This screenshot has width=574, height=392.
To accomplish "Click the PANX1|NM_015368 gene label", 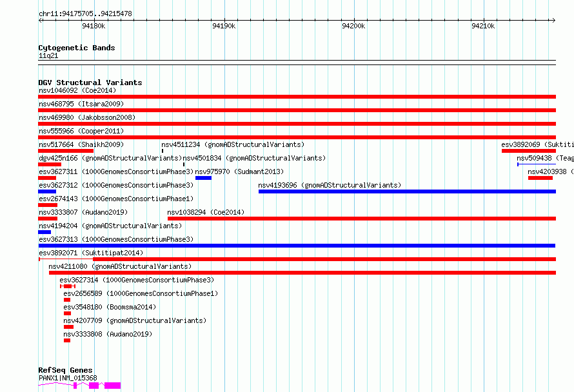I will pos(68,378).
